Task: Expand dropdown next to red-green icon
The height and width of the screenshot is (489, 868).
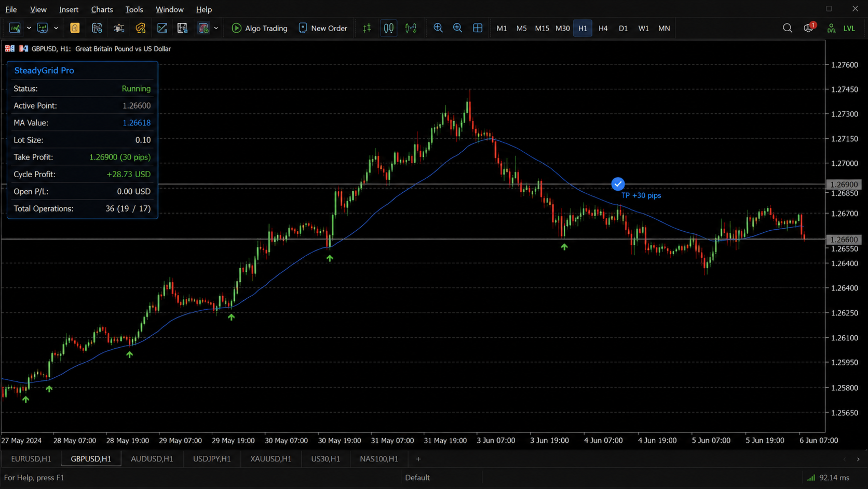Action: pos(216,28)
